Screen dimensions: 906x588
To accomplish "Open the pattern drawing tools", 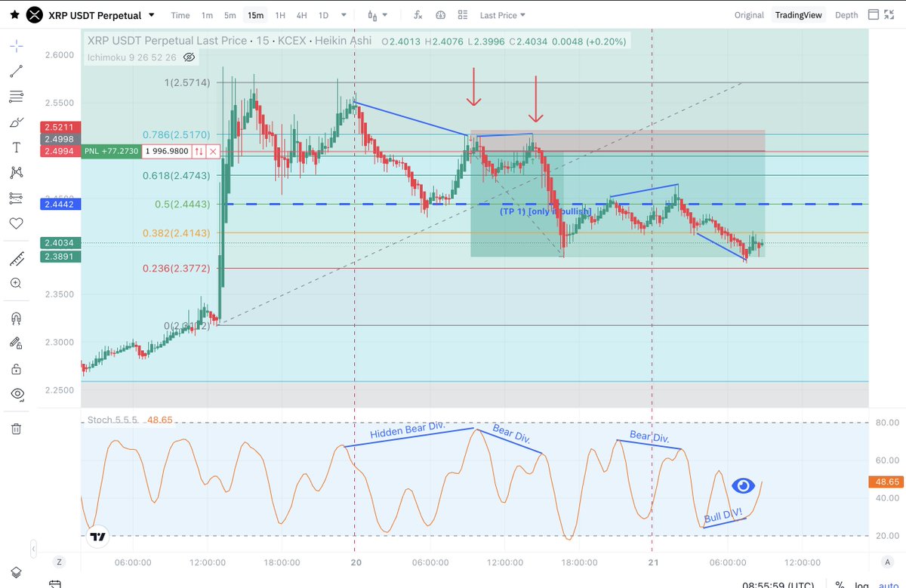I will [16, 173].
